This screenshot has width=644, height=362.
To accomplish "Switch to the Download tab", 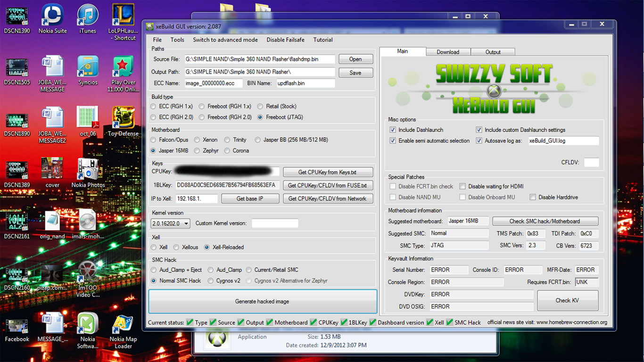I will point(448,52).
